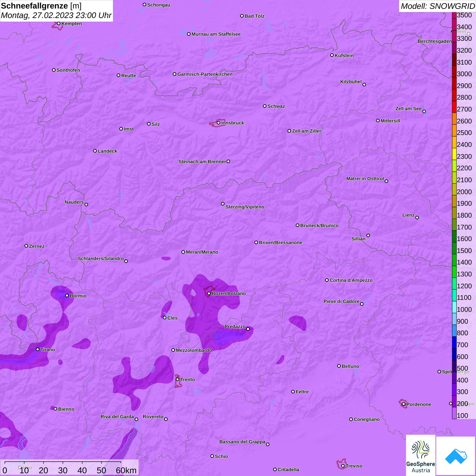Viewport: 476px width, 476px height.
Task: Select the Bormio marker dot
Action: [x=67, y=295]
